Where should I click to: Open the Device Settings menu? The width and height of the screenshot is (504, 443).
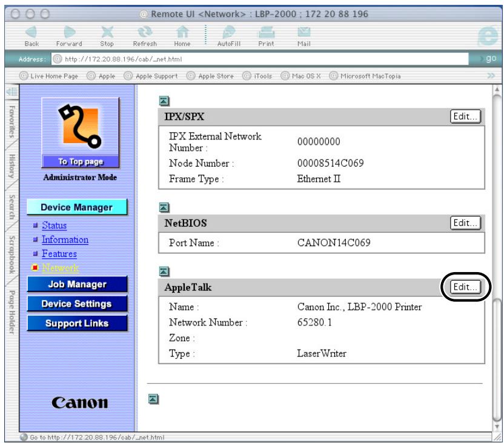77,304
